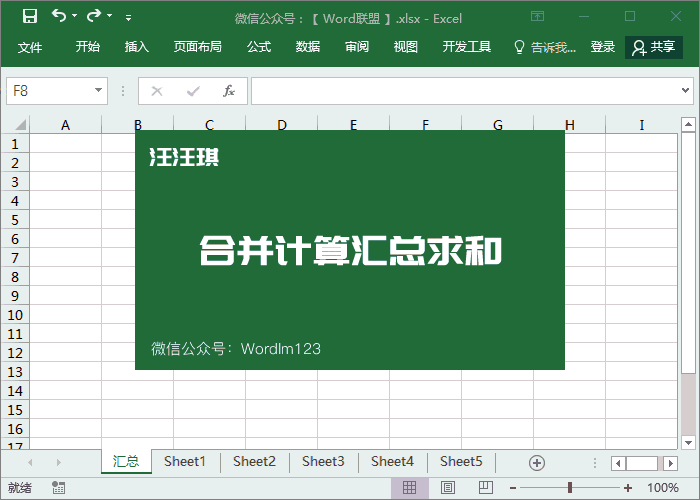700x500 pixels.
Task: Select column H header
Action: click(x=570, y=125)
